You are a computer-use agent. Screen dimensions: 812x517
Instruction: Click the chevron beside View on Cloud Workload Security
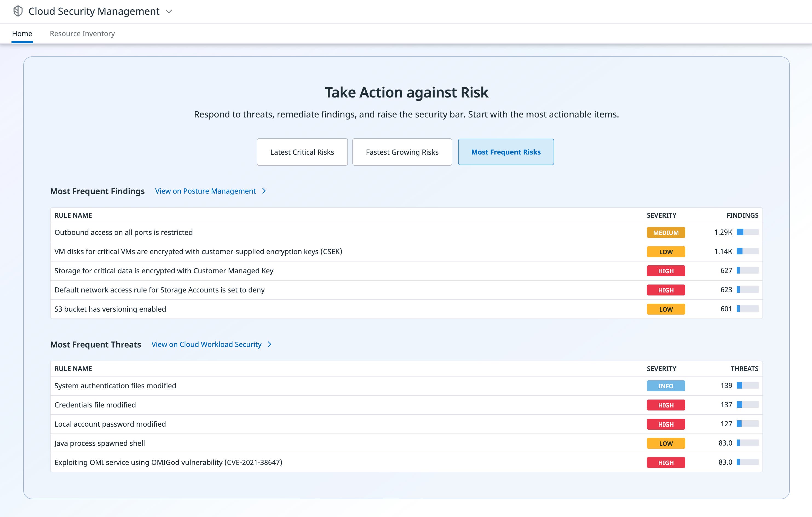269,344
